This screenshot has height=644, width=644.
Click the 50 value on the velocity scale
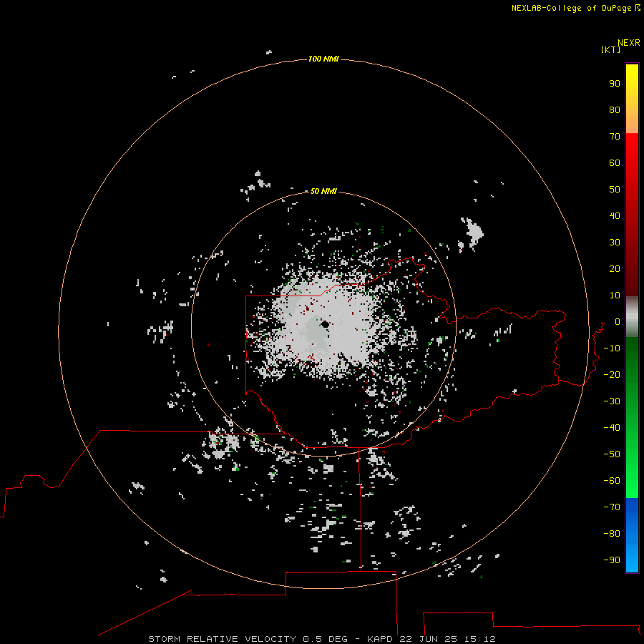[x=615, y=190]
